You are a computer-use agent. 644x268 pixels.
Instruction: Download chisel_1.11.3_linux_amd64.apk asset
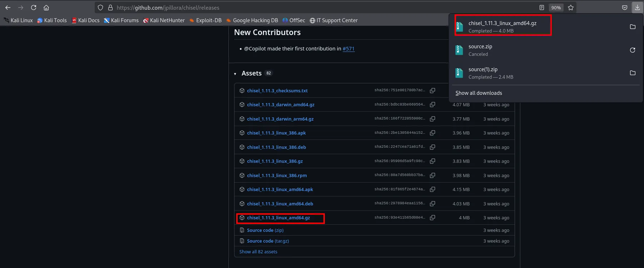pos(280,189)
